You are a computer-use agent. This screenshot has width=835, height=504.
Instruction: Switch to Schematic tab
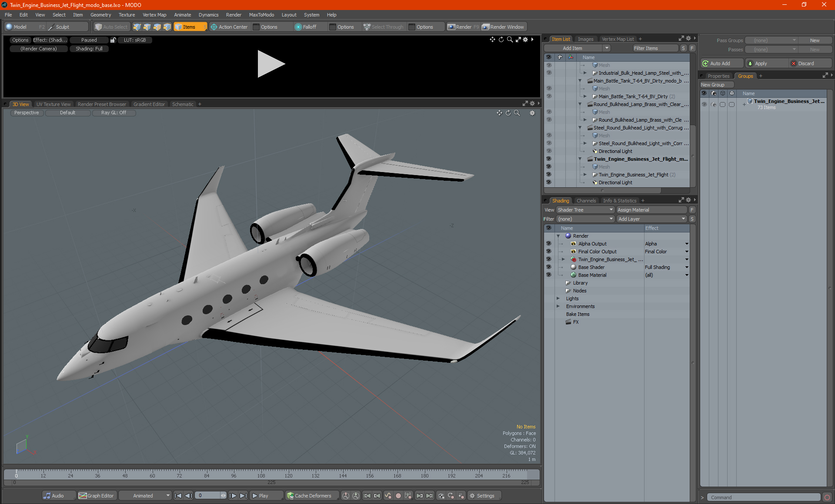[183, 104]
